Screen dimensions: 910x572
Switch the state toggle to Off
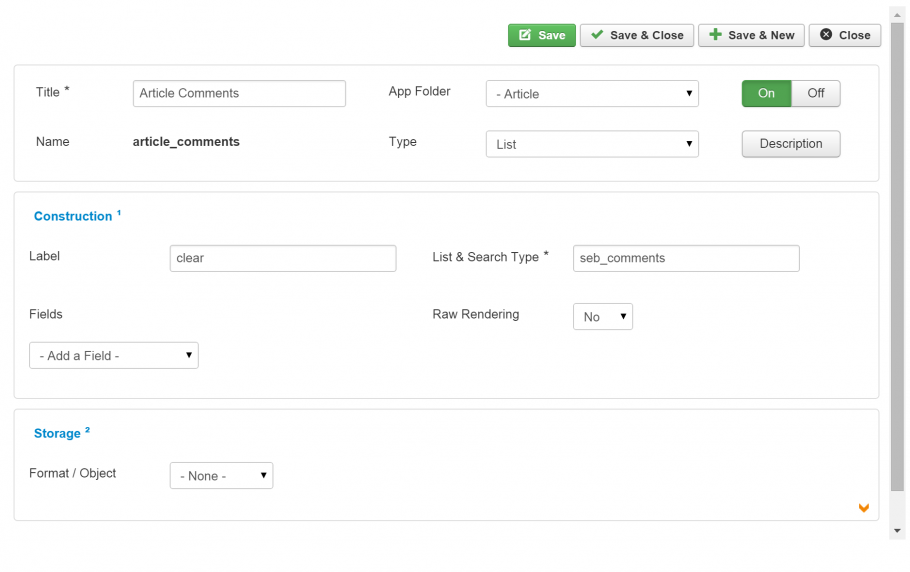[815, 93]
